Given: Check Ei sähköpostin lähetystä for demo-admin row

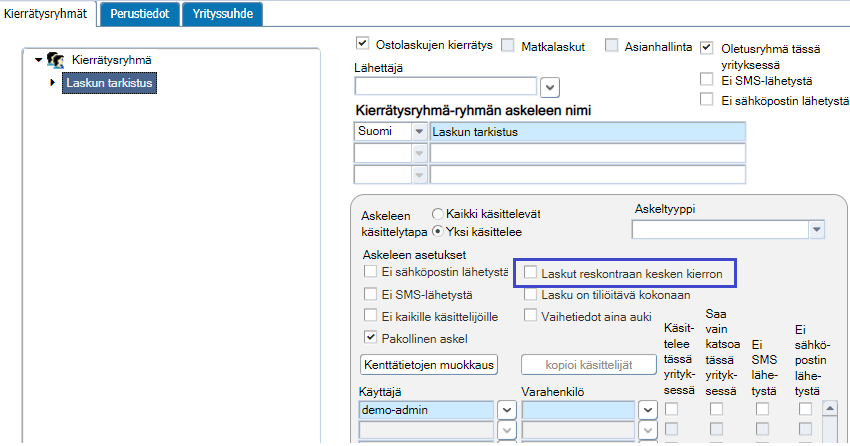Looking at the screenshot, I should click(x=806, y=409).
